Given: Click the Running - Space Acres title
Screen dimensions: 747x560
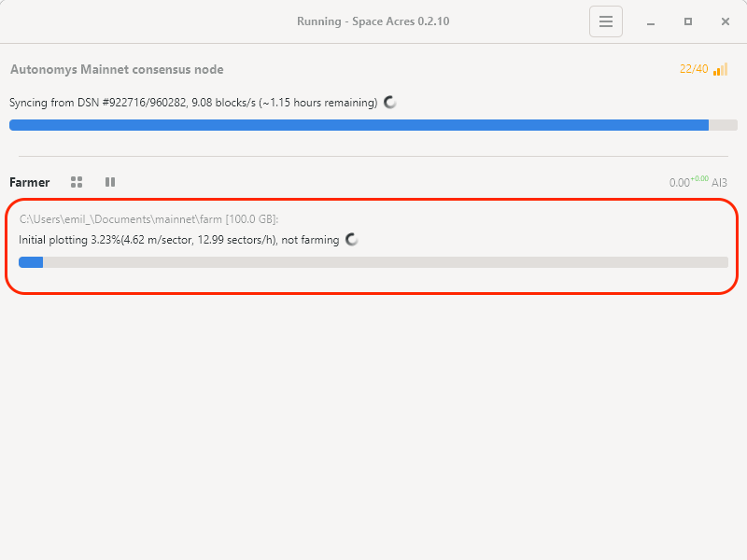Looking at the screenshot, I should click(x=373, y=21).
